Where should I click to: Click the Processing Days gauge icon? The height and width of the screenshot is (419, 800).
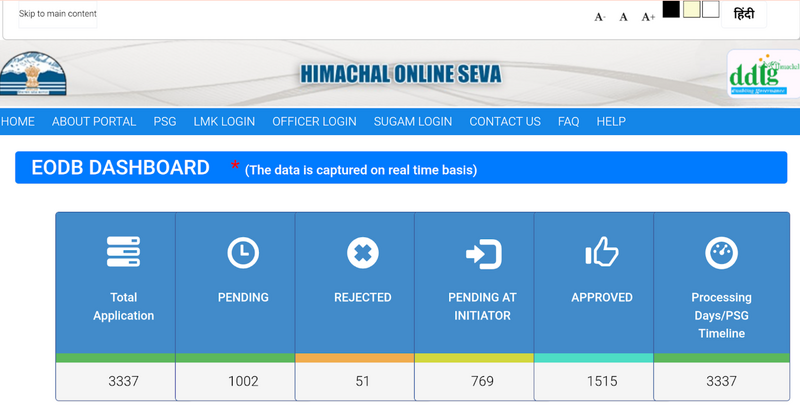(x=721, y=253)
